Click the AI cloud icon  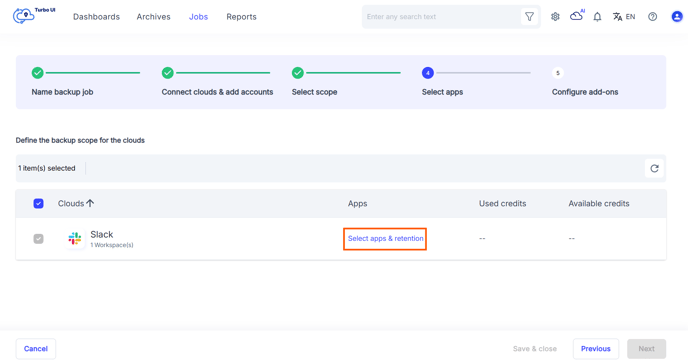tap(577, 16)
